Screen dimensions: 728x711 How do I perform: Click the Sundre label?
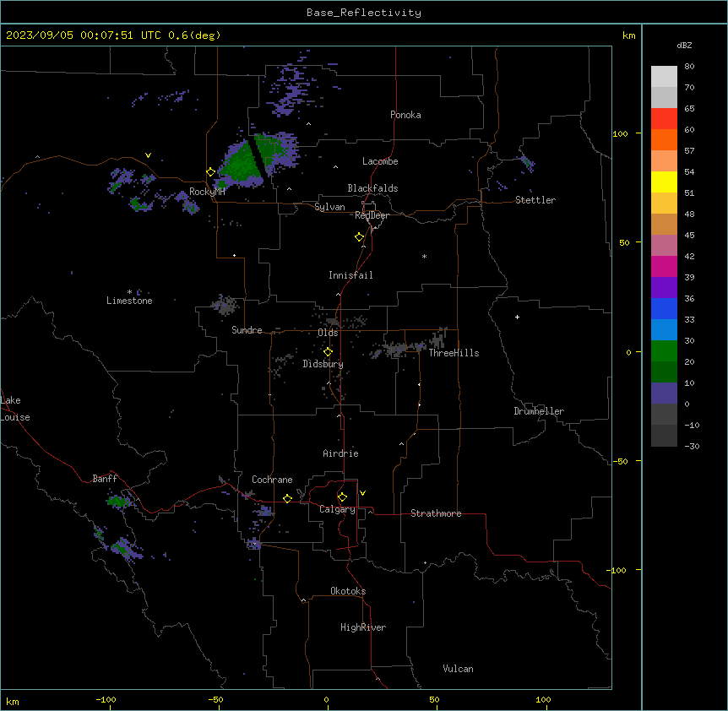[247, 330]
